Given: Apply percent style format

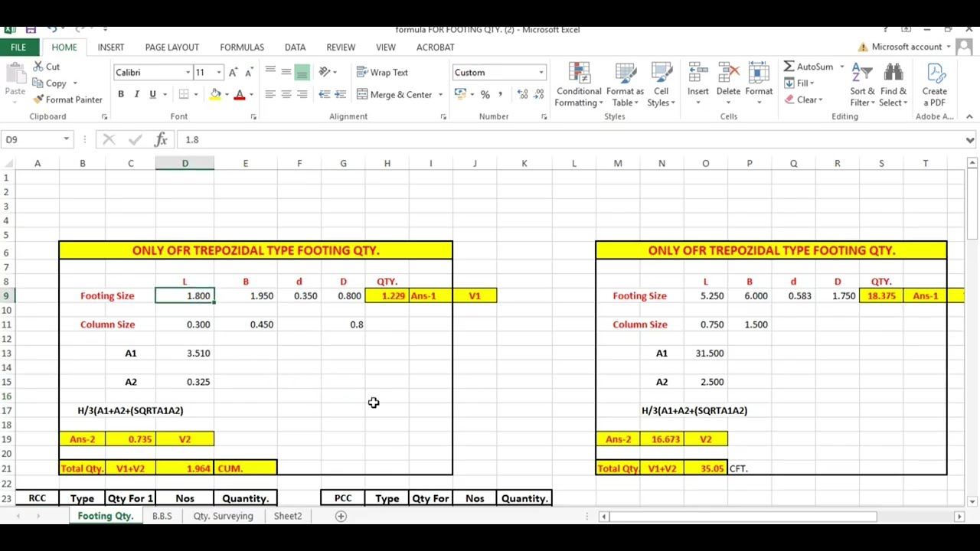Looking at the screenshot, I should 485,94.
